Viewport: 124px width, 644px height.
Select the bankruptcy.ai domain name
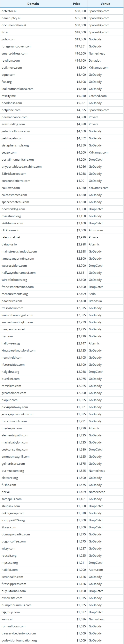pyautogui.click(x=11, y=18)
